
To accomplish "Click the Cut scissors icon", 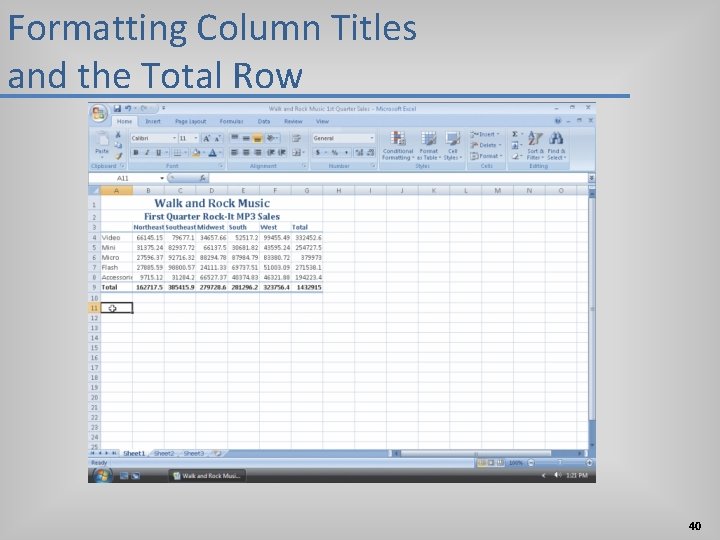I will 118,135.
